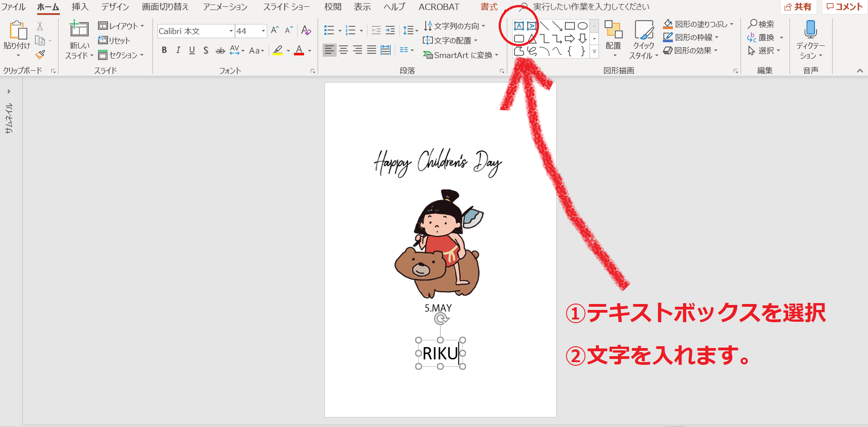The width and height of the screenshot is (868, 427).
Task: Click the 共有 (Share) button
Action: point(798,7)
